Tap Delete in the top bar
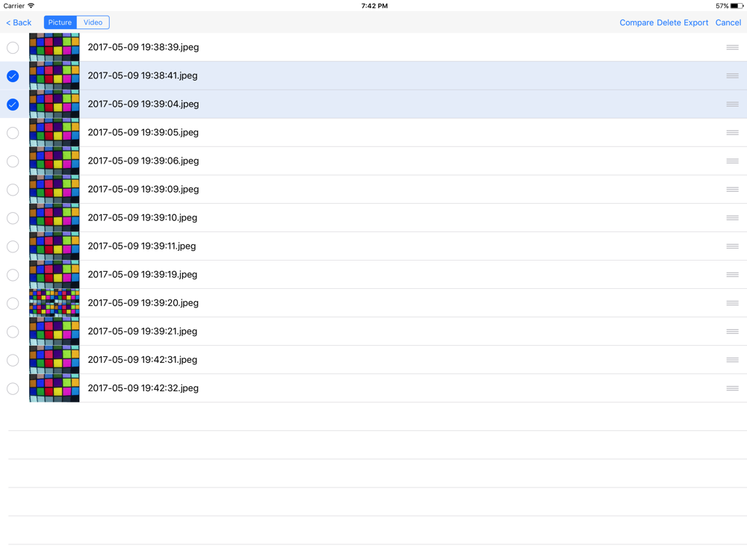 (669, 22)
